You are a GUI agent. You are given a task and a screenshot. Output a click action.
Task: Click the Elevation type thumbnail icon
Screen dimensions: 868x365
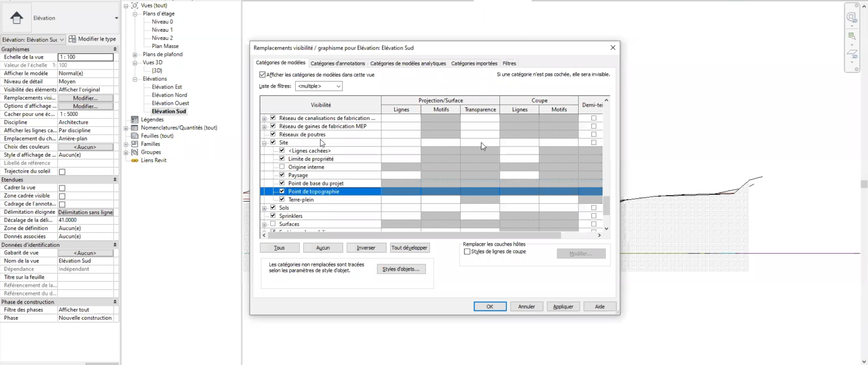(x=17, y=18)
